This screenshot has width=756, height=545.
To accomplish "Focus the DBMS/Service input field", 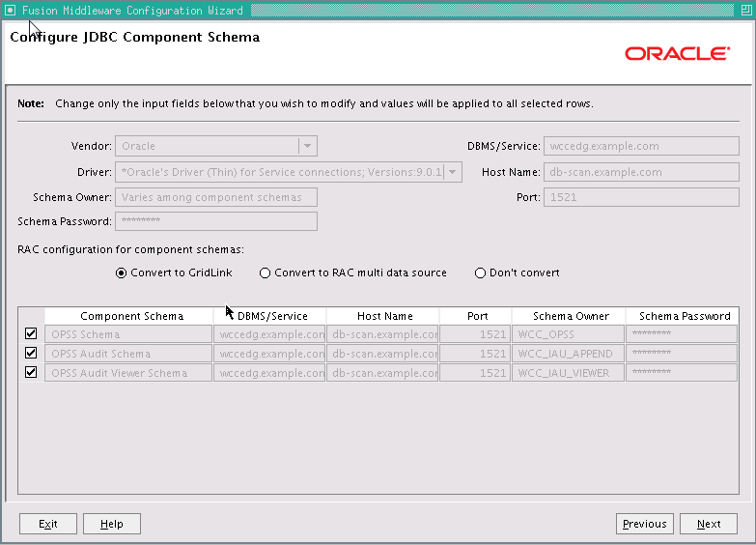I will [x=641, y=146].
